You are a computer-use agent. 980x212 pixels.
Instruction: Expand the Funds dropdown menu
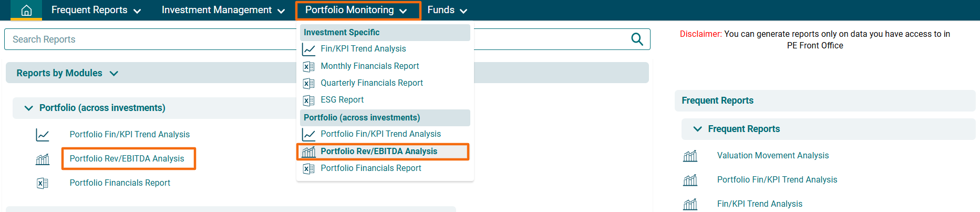[x=447, y=10]
